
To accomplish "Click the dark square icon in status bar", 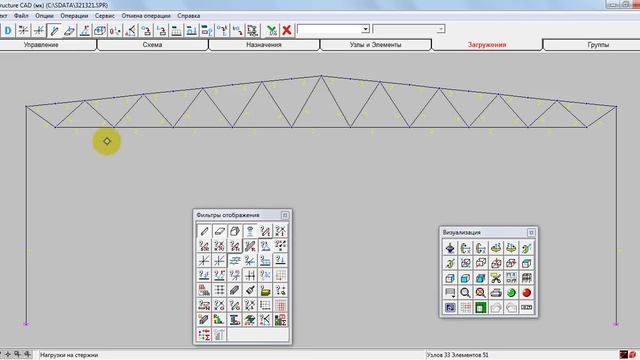I will coord(623,354).
